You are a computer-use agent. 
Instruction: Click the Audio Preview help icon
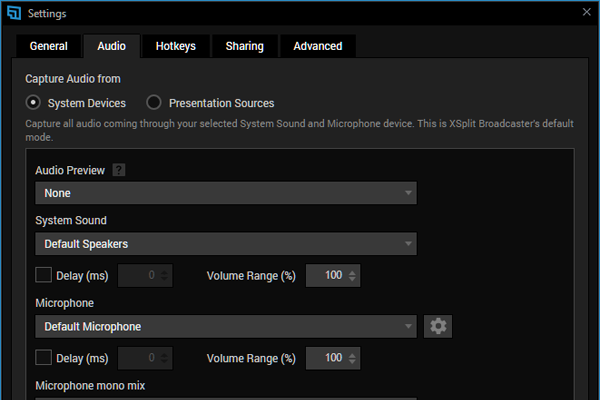click(x=119, y=171)
